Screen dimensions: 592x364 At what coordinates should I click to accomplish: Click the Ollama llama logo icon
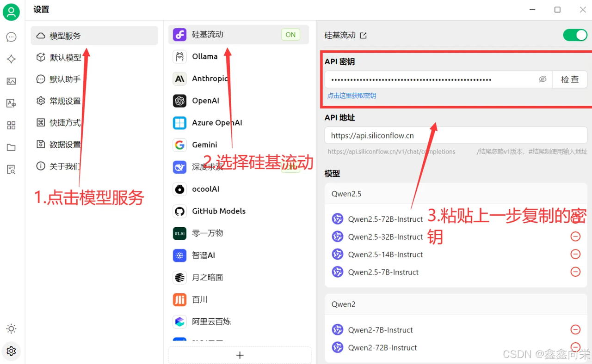[x=179, y=56]
